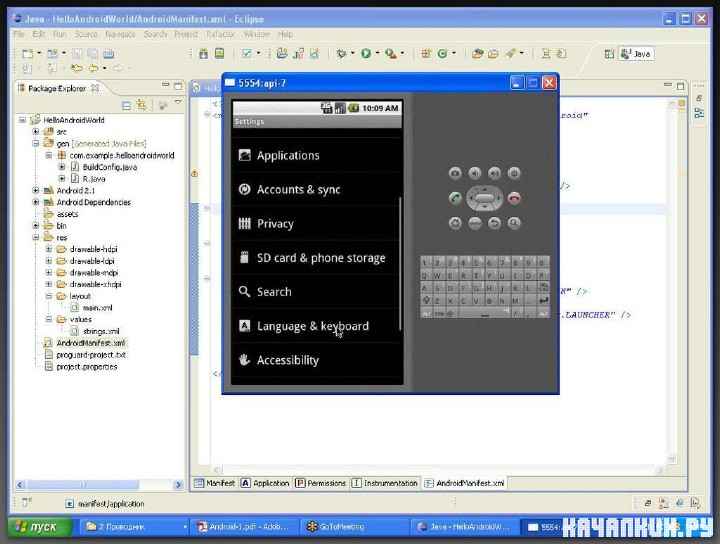Click the emulator power button
720x544 pixels.
[514, 173]
